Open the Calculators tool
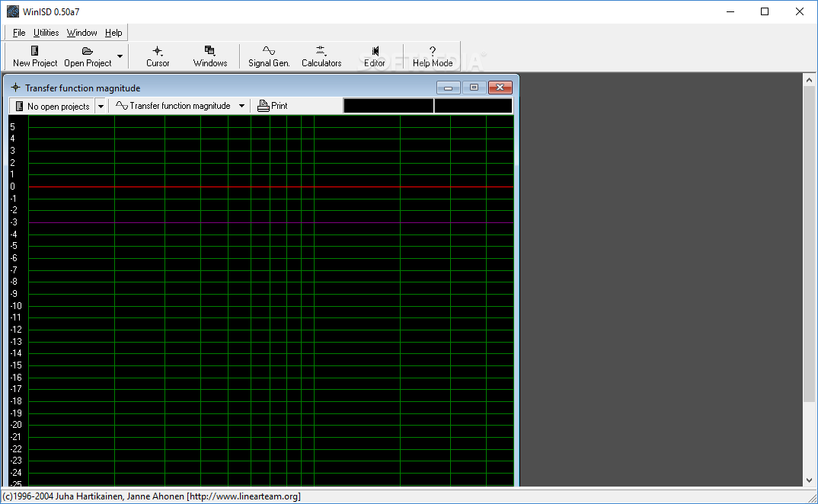 [x=321, y=56]
